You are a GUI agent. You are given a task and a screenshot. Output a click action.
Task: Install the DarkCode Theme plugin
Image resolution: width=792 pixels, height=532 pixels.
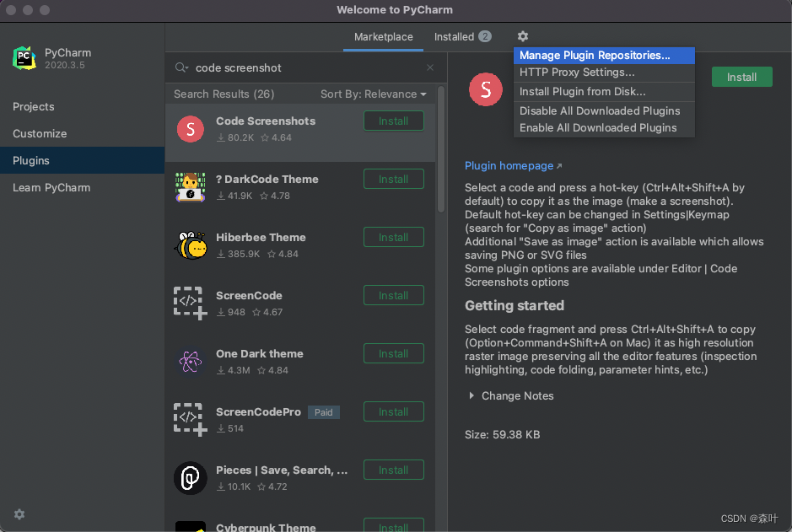394,180
